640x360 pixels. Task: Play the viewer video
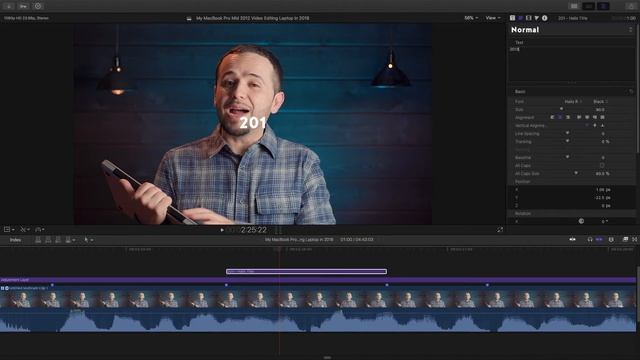point(222,230)
